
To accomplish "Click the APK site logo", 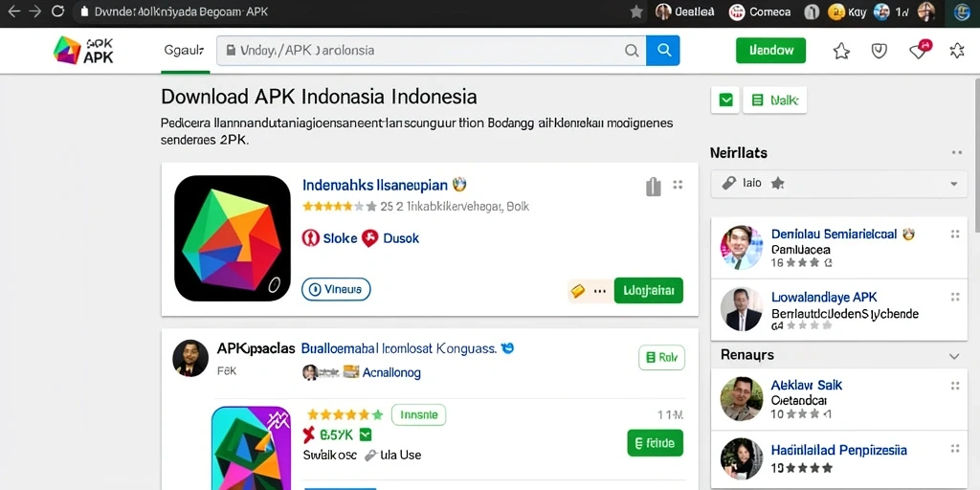I will click(x=84, y=50).
